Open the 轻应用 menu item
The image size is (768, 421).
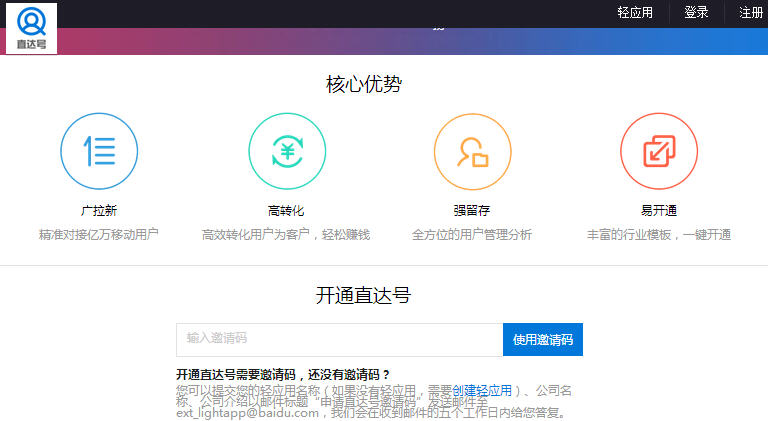point(635,12)
